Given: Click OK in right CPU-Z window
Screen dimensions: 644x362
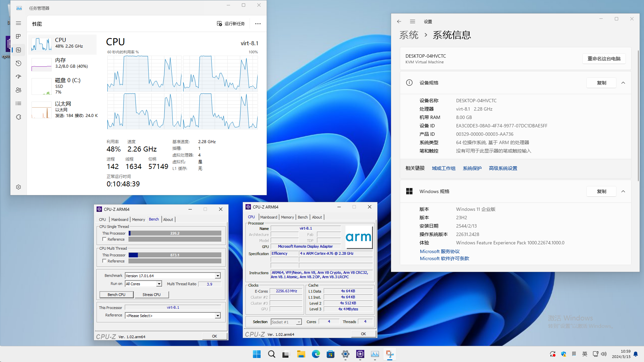Looking at the screenshot, I should 363,334.
